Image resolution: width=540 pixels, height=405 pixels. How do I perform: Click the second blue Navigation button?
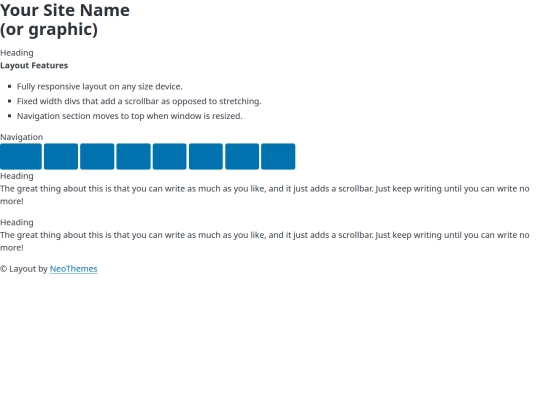coord(61,156)
